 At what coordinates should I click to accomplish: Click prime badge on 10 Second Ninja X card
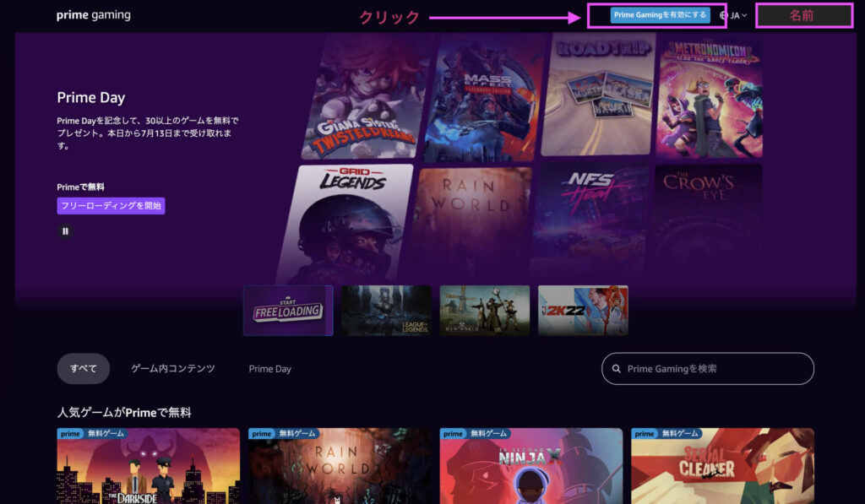point(454,434)
